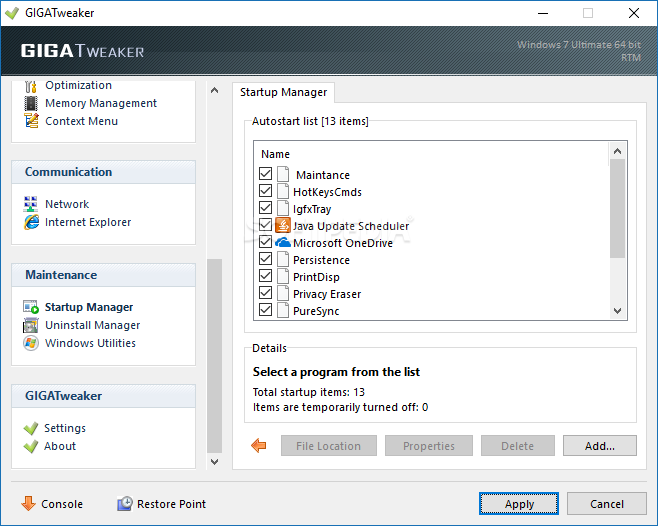The image size is (658, 526).
Task: Click the Apply button
Action: (519, 504)
